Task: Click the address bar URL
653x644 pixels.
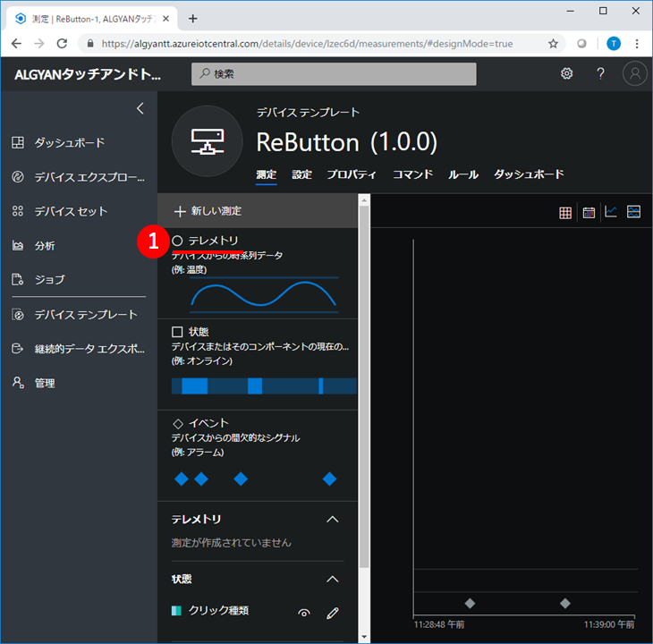Action: [x=308, y=44]
